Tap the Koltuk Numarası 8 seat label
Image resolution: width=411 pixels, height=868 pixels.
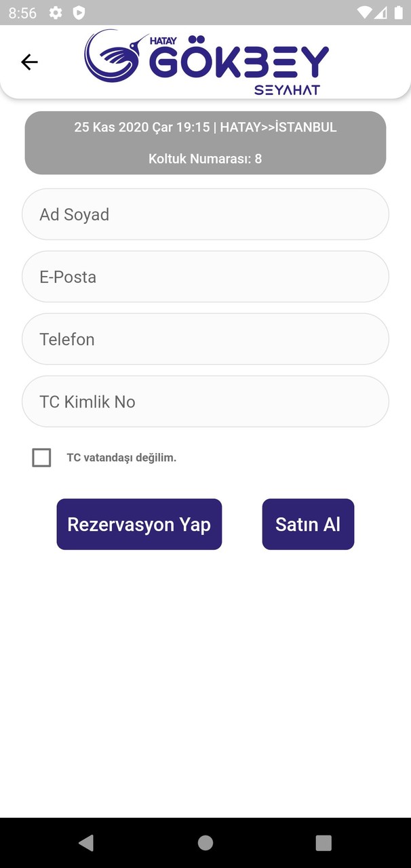[206, 159]
